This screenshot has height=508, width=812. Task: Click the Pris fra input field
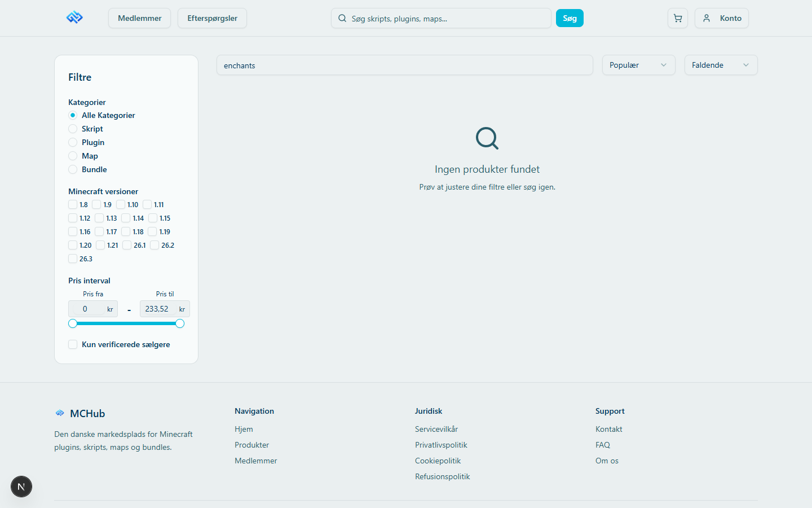coord(93,309)
